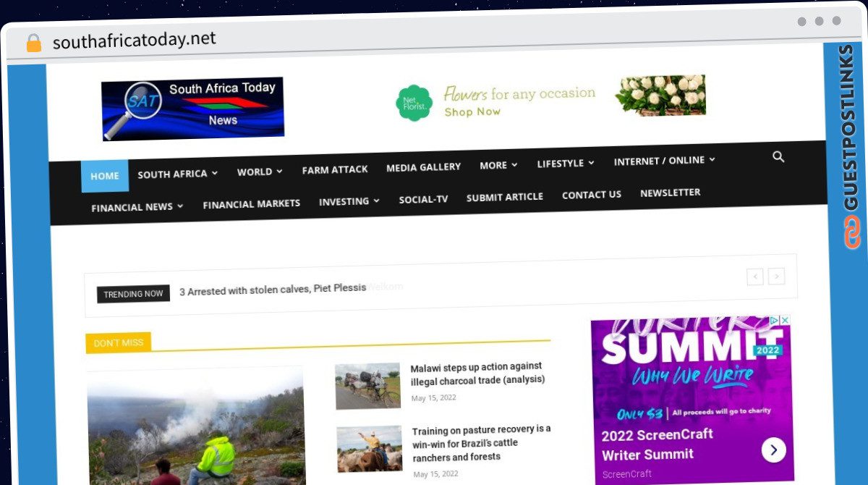Expand the Investing dropdown menu
Screen dimensions: 868x485
[349, 201]
